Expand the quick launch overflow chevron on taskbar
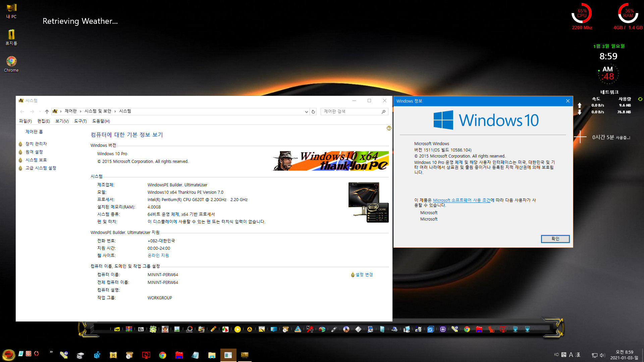Viewport: 644px width, 362px height. tap(51, 352)
